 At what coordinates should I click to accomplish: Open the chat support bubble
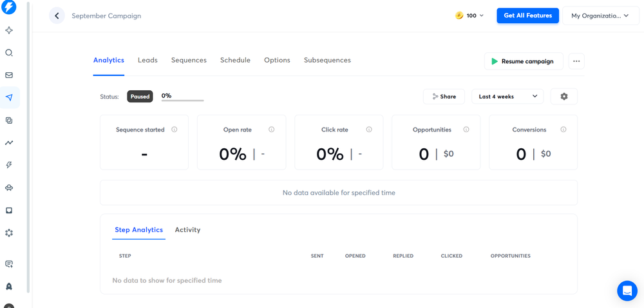(627, 291)
